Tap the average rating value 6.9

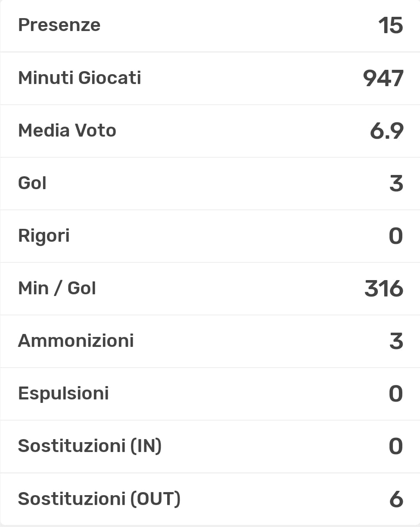(x=386, y=131)
